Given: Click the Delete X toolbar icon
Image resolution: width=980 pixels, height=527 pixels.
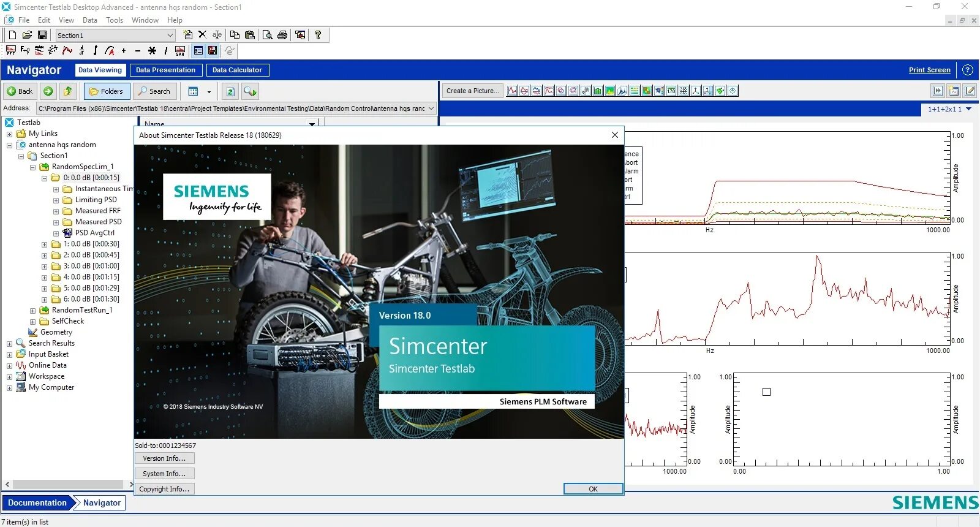Looking at the screenshot, I should tap(202, 35).
